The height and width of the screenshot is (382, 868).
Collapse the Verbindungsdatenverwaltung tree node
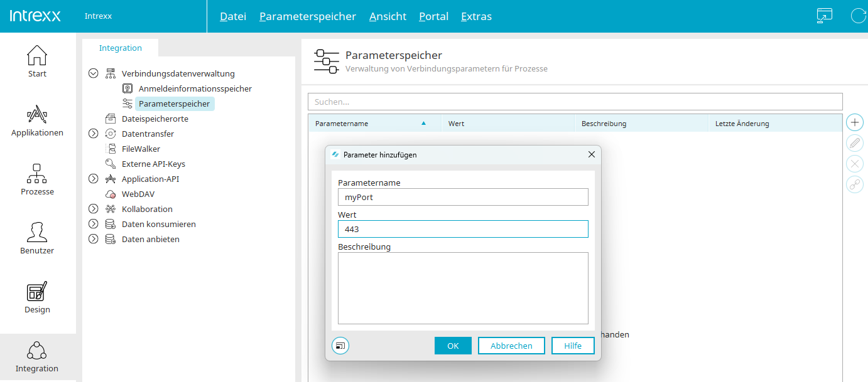(94, 73)
